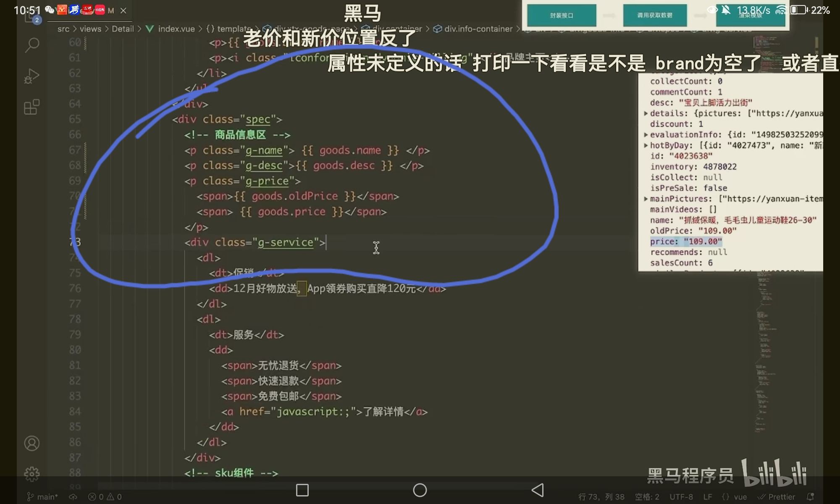The height and width of the screenshot is (504, 840).
Task: Open the Search sidebar panel
Action: coord(32,45)
